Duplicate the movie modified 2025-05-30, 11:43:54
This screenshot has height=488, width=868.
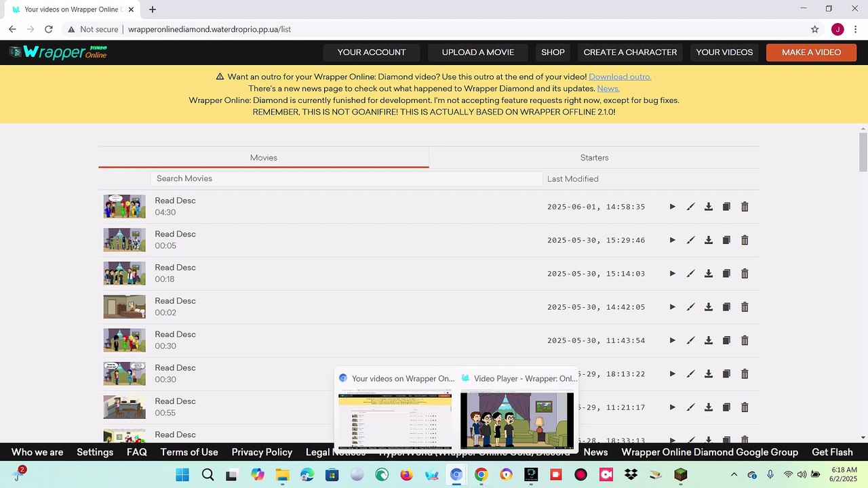coord(726,340)
